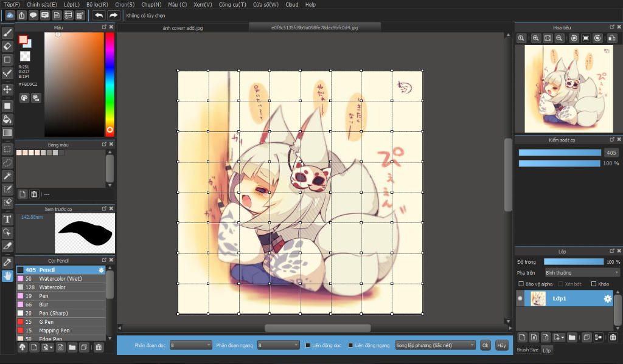Image resolution: width=623 pixels, height=364 pixels.
Task: Zoom in the Navigator preview
Action: pyautogui.click(x=535, y=38)
